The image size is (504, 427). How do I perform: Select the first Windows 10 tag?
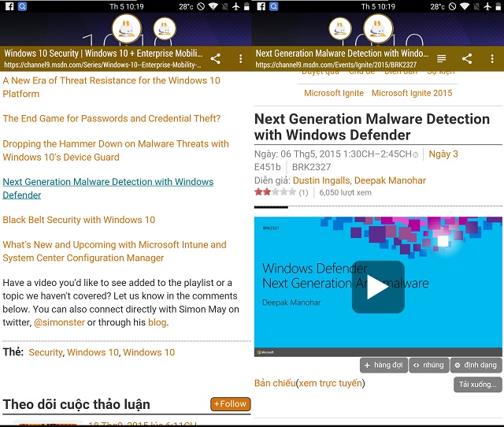93,352
